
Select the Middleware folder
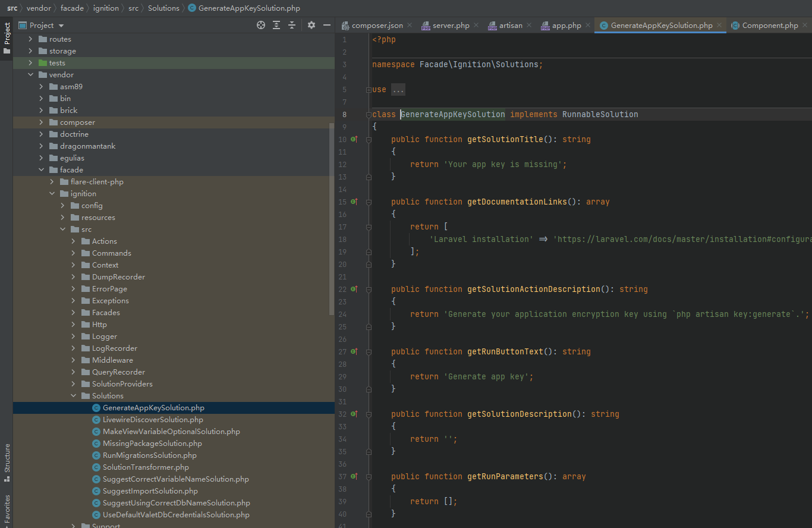[x=112, y=360]
